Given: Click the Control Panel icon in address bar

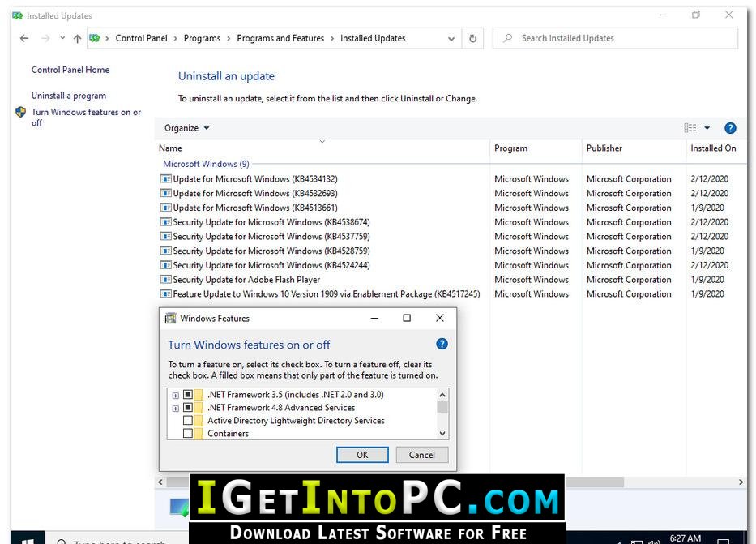Looking at the screenshot, I should pos(95,38).
